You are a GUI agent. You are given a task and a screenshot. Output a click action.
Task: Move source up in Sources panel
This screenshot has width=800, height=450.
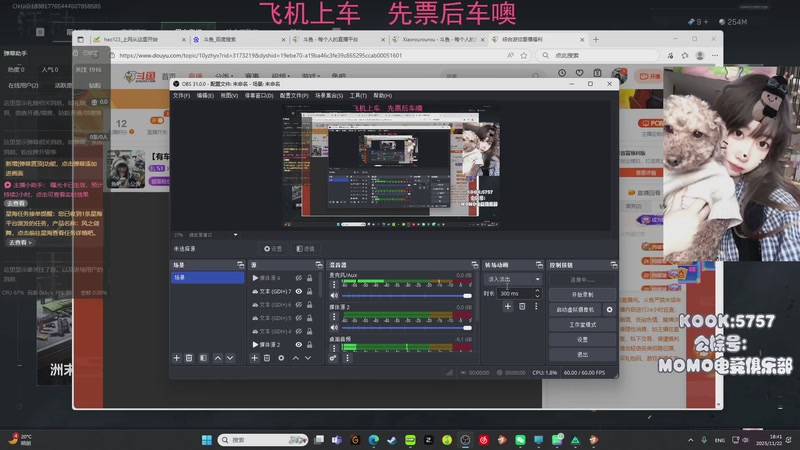295,358
